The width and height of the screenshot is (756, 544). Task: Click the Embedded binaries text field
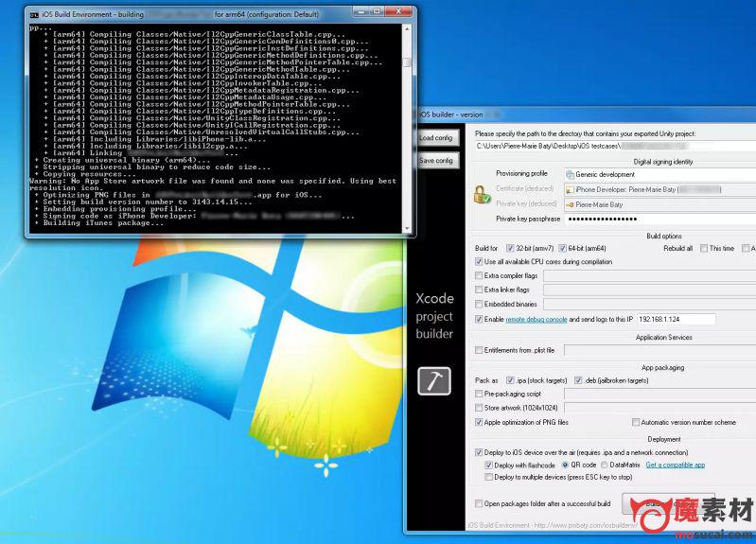pyautogui.click(x=649, y=305)
